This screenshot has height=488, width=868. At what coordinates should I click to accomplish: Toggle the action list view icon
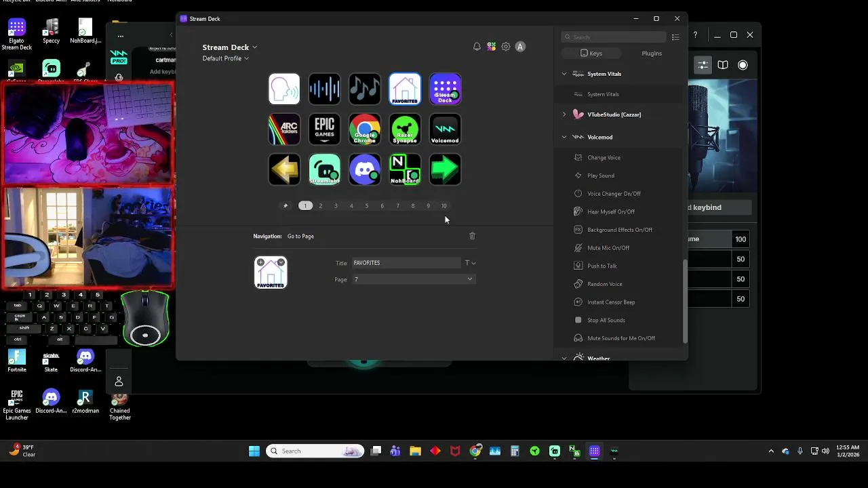pos(675,37)
